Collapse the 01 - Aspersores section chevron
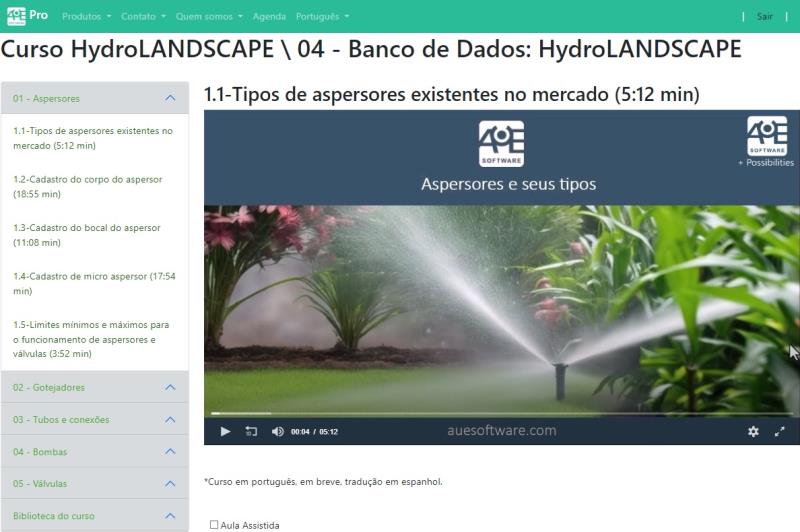The width and height of the screenshot is (800, 532). tap(170, 98)
